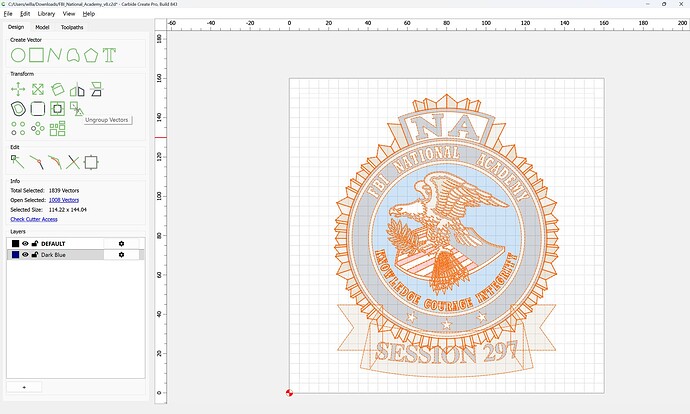The width and height of the screenshot is (690, 414).
Task: Toggle visibility eye of DEFAULT layer
Action: [25, 243]
